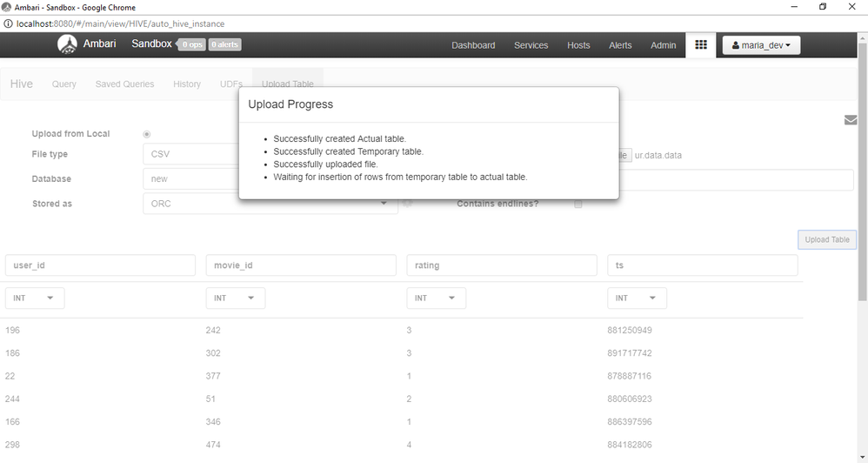Click the browser address bar URL
The width and height of the screenshot is (868, 463).
[121, 23]
